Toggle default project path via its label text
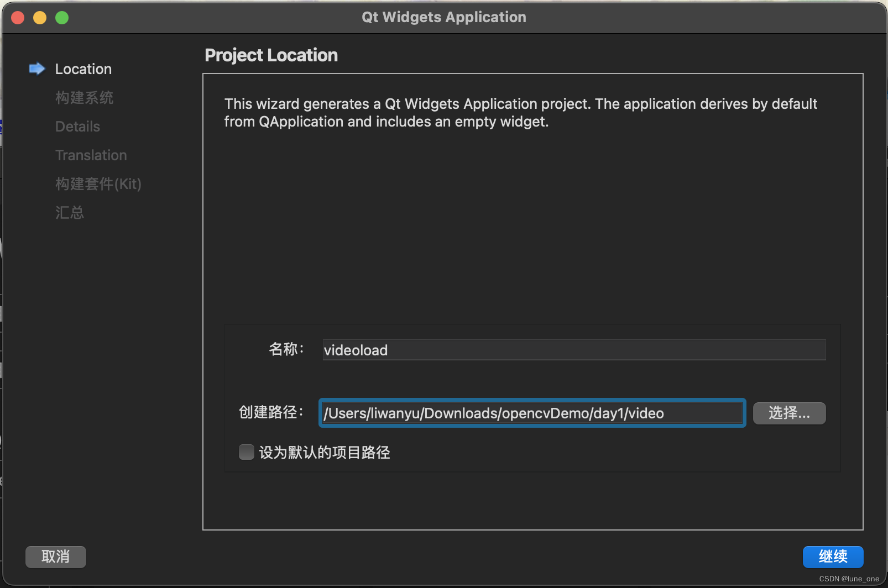The width and height of the screenshot is (888, 588). click(x=326, y=452)
